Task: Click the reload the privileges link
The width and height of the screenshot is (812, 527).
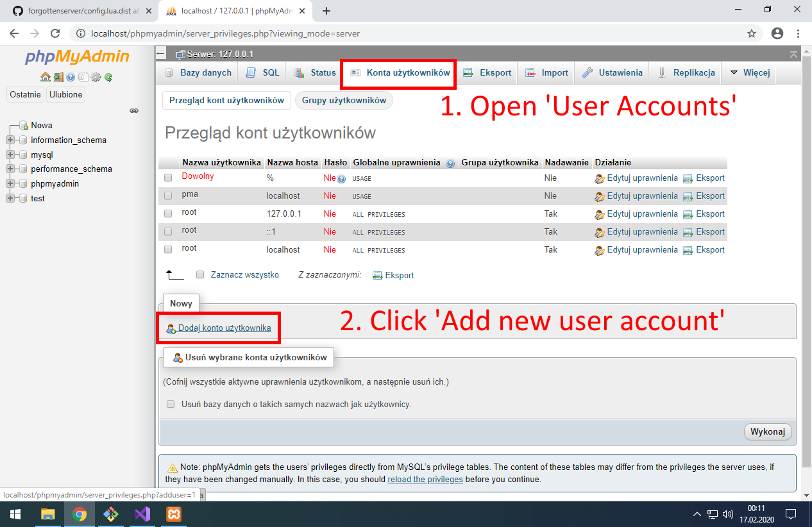Action: [x=425, y=479]
